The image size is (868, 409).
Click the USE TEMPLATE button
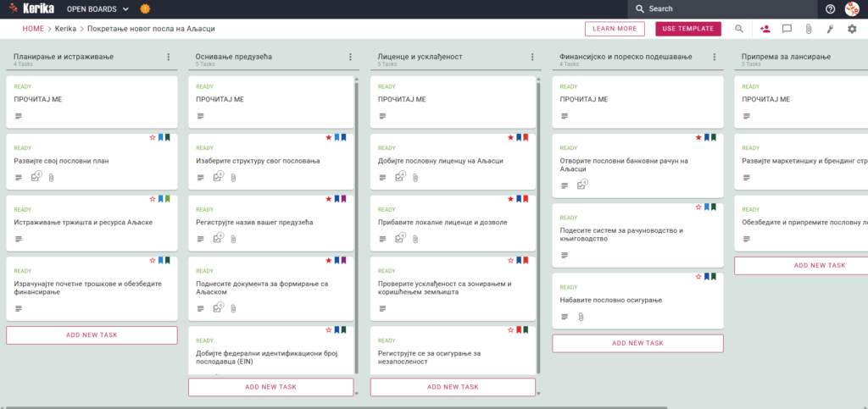(688, 29)
